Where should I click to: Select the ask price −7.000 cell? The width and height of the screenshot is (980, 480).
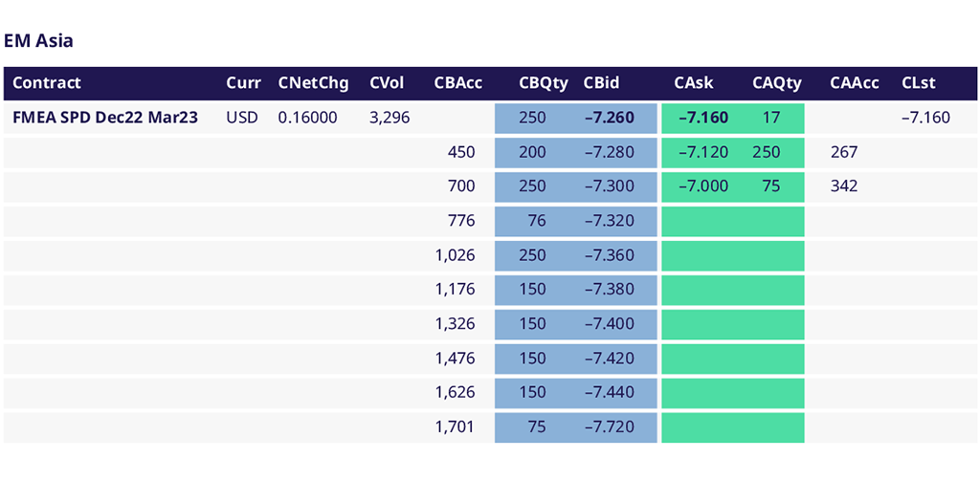[703, 186]
